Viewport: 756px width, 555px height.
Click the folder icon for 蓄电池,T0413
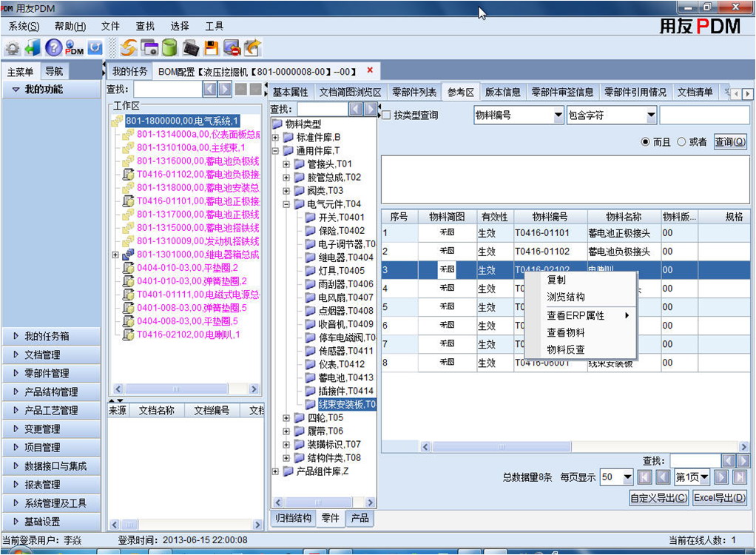pyautogui.click(x=310, y=377)
